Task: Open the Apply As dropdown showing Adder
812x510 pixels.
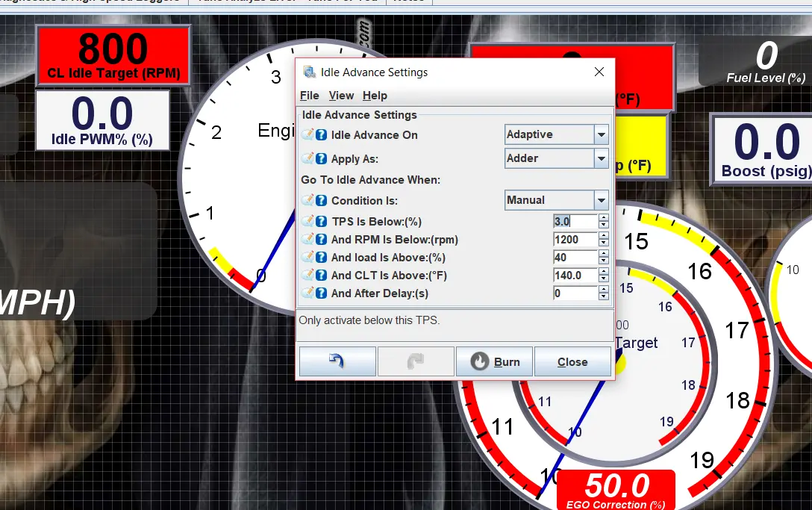Action: coord(557,158)
